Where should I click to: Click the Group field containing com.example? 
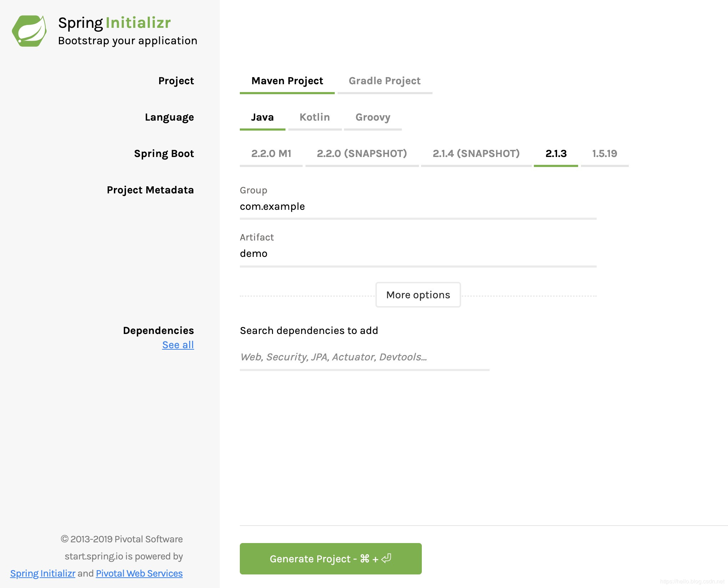(418, 207)
